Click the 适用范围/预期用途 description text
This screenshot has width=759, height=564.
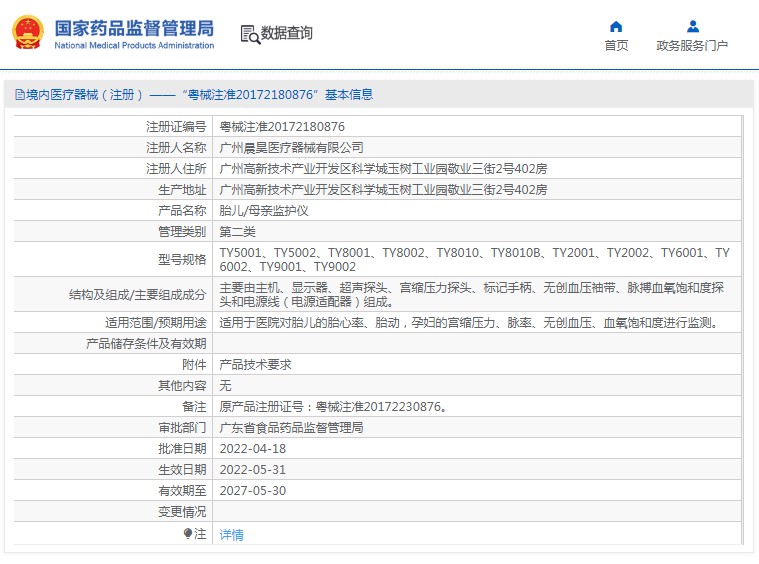pos(470,322)
